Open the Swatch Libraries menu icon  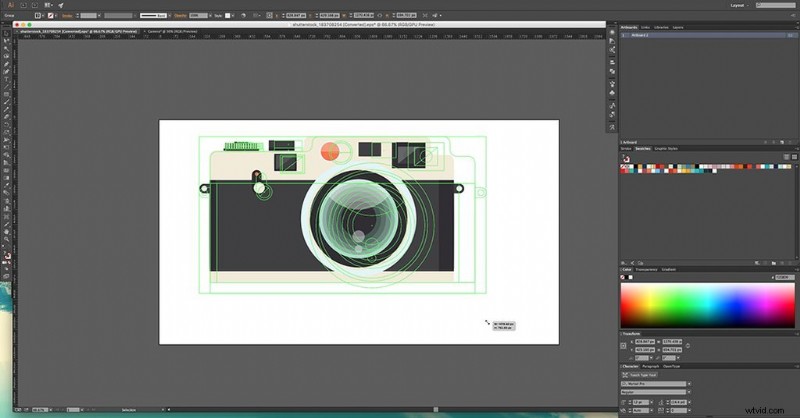(623, 263)
